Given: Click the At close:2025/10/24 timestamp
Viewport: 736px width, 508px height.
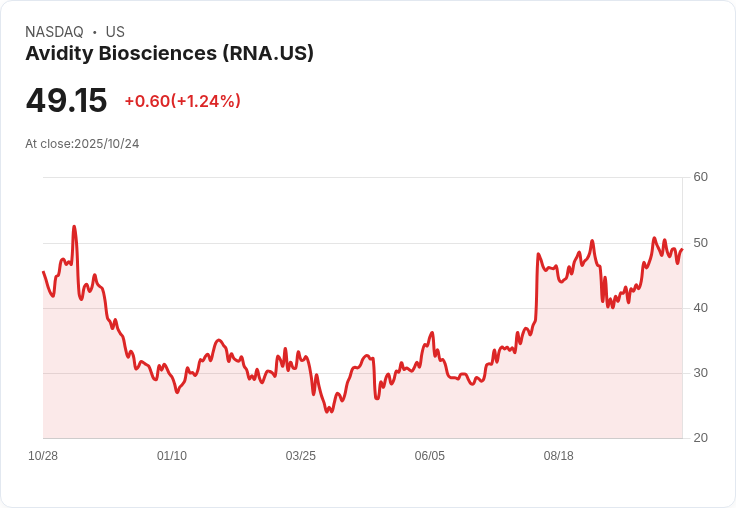Looking at the screenshot, I should 82,144.
